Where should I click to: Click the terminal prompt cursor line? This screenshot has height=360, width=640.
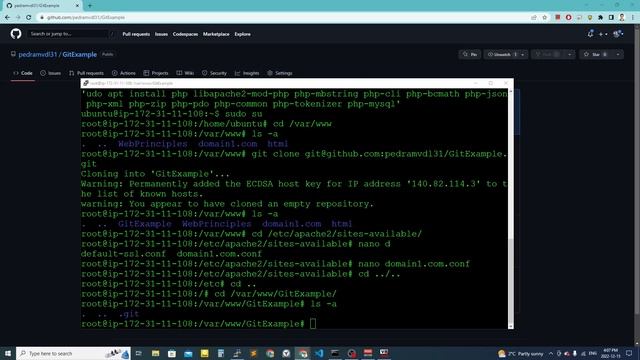pos(199,324)
